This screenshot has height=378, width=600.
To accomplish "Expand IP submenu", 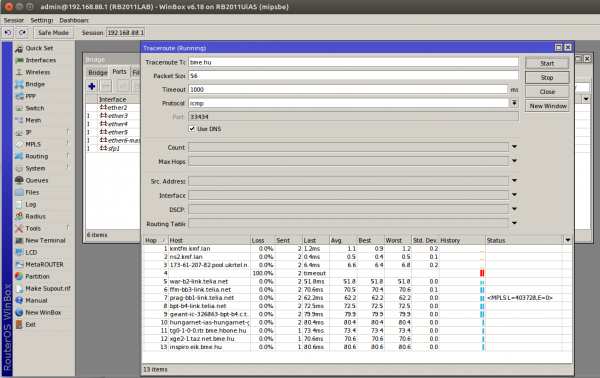I will pyautogui.click(x=68, y=132).
